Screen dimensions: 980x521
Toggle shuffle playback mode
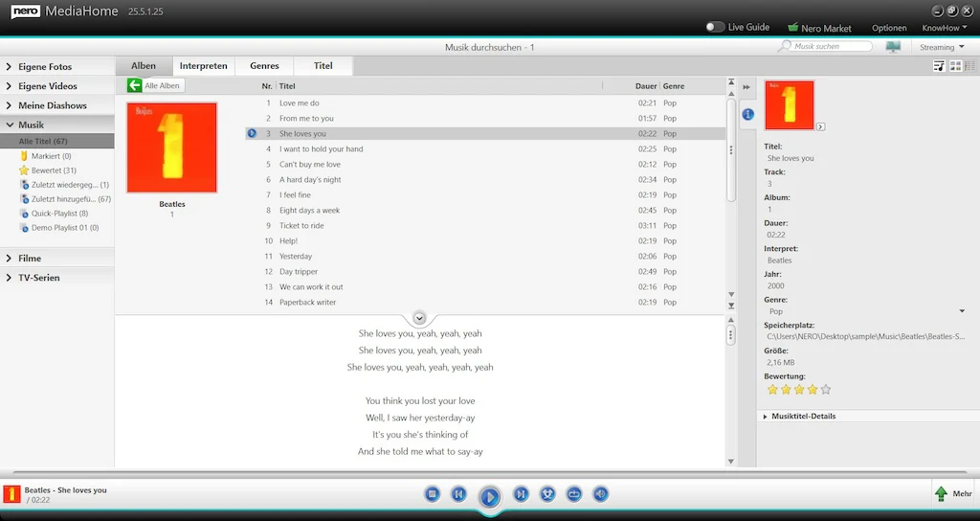pos(547,494)
